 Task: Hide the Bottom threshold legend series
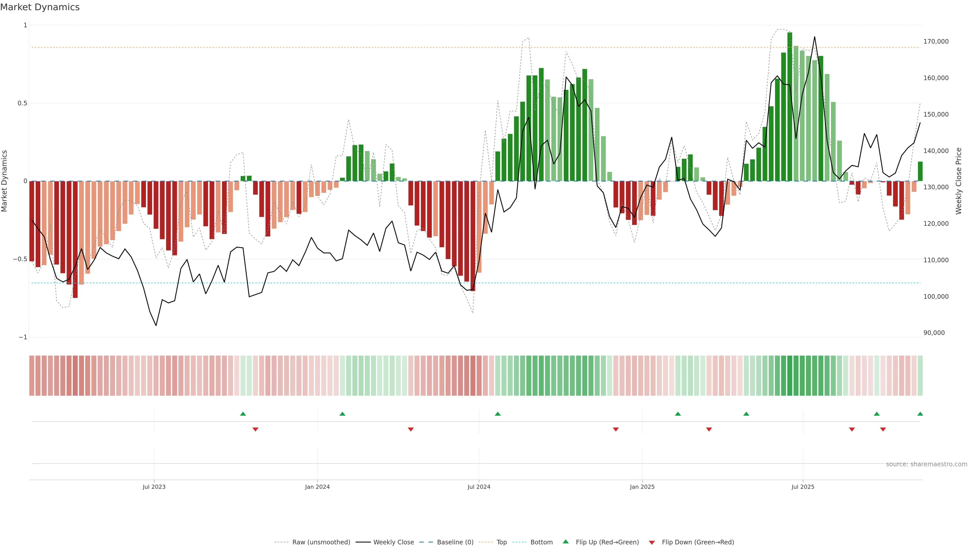coord(541,542)
